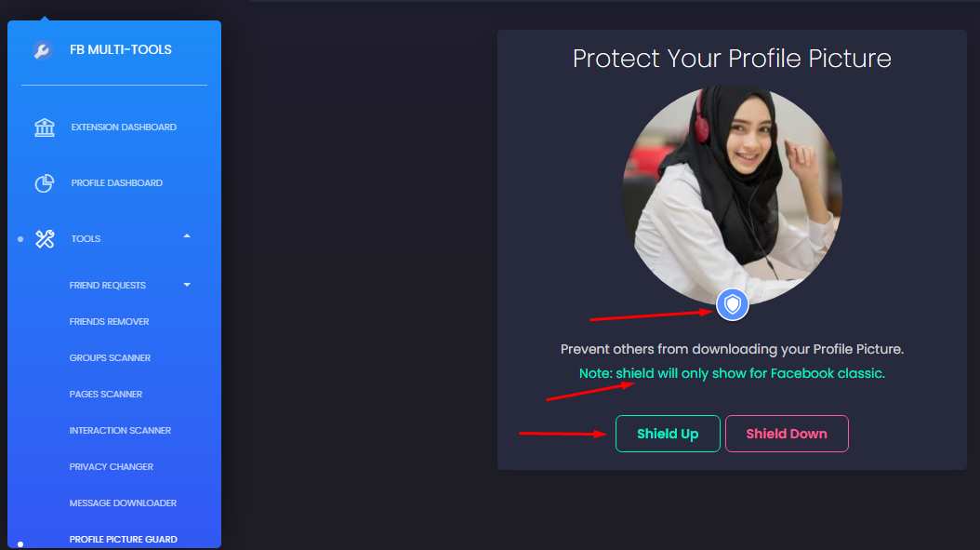Enable protection with Shield Up button
This screenshot has width=980, height=550.
[668, 434]
